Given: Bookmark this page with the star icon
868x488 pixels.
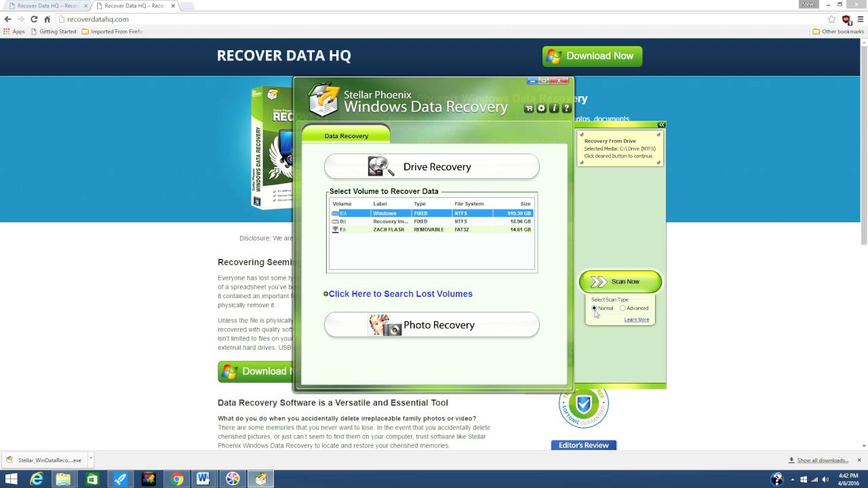Looking at the screenshot, I should pyautogui.click(x=831, y=19).
